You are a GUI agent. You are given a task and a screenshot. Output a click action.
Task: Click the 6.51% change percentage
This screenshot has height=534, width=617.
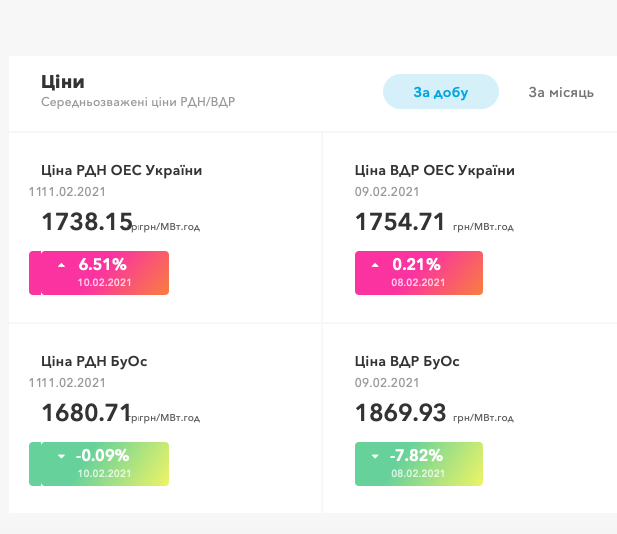point(103,265)
